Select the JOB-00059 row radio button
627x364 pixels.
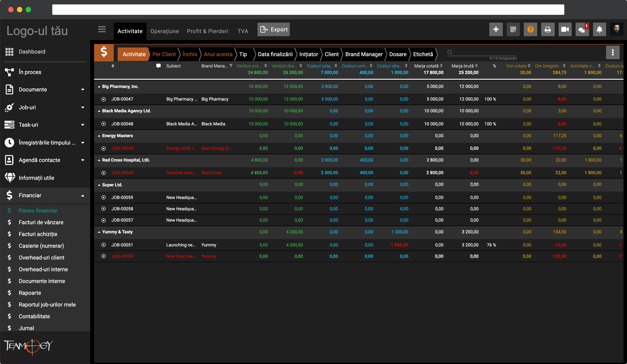(103, 197)
